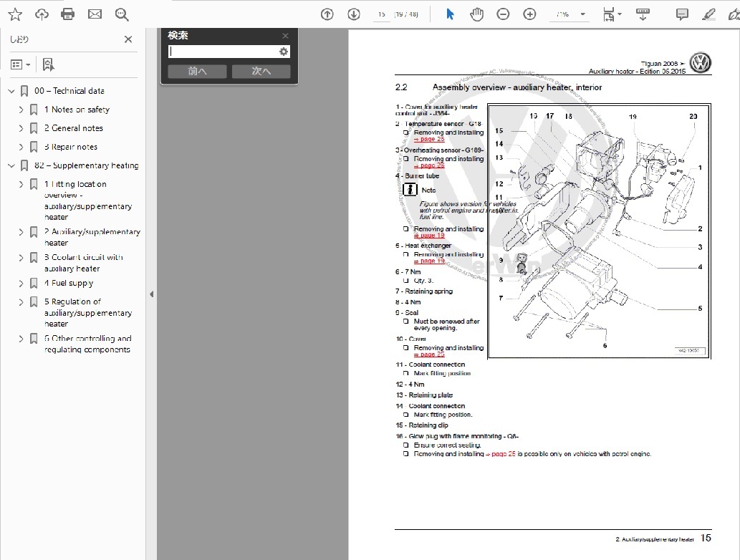Collapse the 00 – Technical data bookmark
The width and height of the screenshot is (740, 560).
tap(11, 91)
